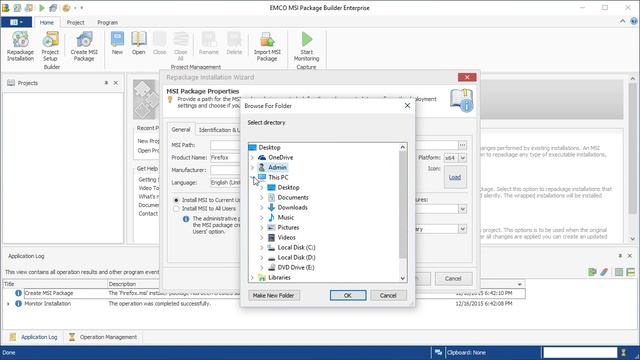Close the Application Log panel
This screenshot has height=360, width=640.
coord(629,256)
